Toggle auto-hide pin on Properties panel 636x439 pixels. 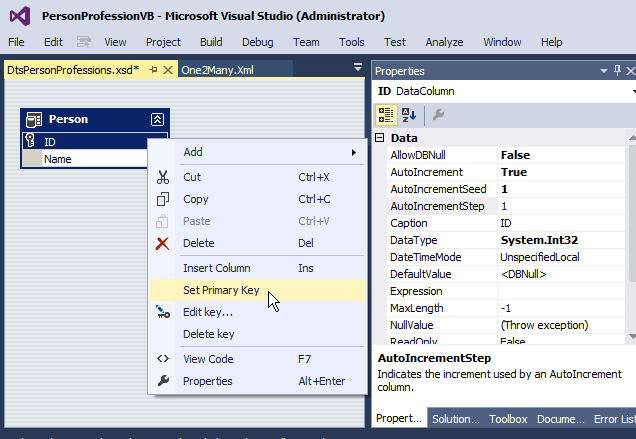[617, 71]
